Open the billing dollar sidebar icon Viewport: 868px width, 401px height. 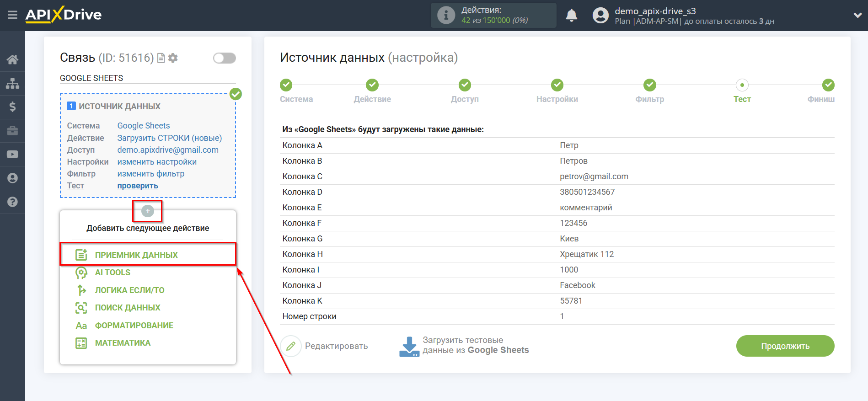[12, 107]
